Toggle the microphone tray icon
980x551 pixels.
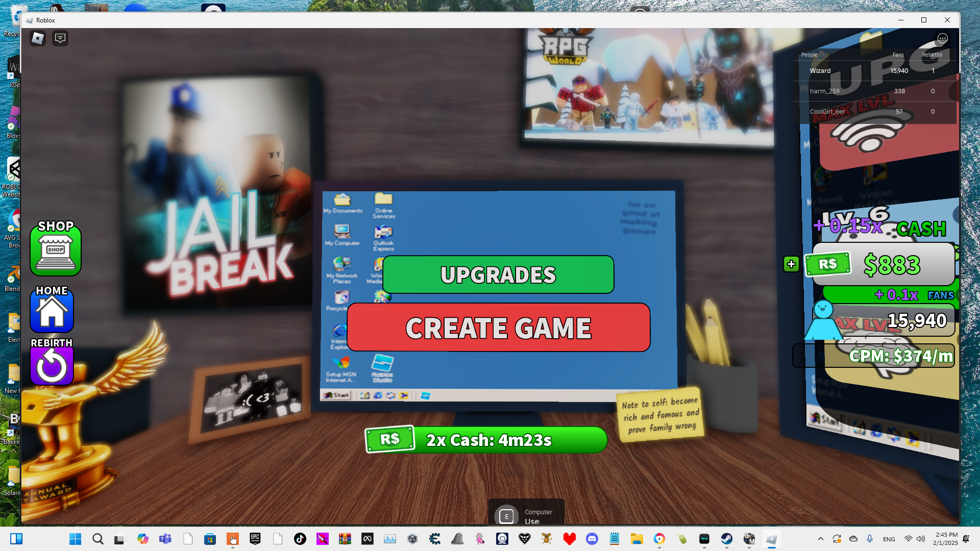pyautogui.click(x=870, y=539)
